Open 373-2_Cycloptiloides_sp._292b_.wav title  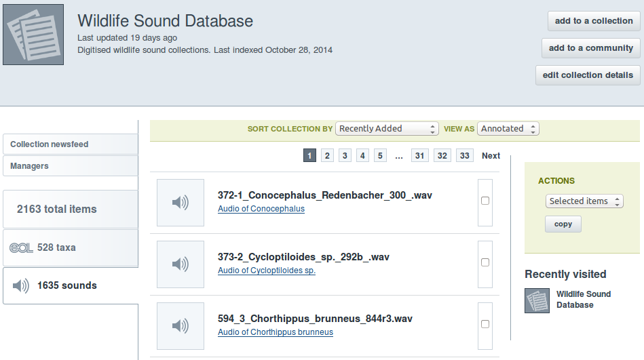(x=303, y=257)
